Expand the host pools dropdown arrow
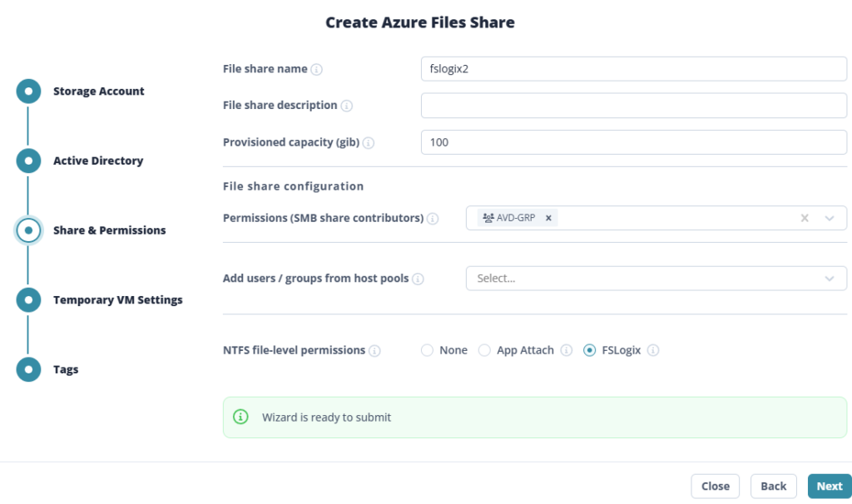The image size is (852, 504). pos(830,279)
